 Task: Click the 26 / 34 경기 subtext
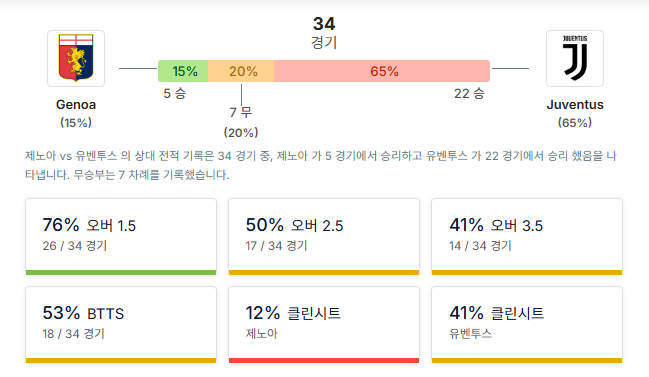click(75, 246)
